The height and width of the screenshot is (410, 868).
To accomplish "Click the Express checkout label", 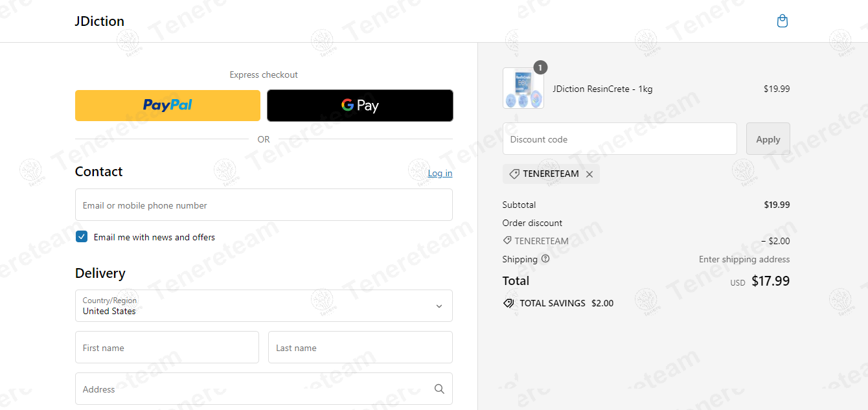I will coord(264,74).
